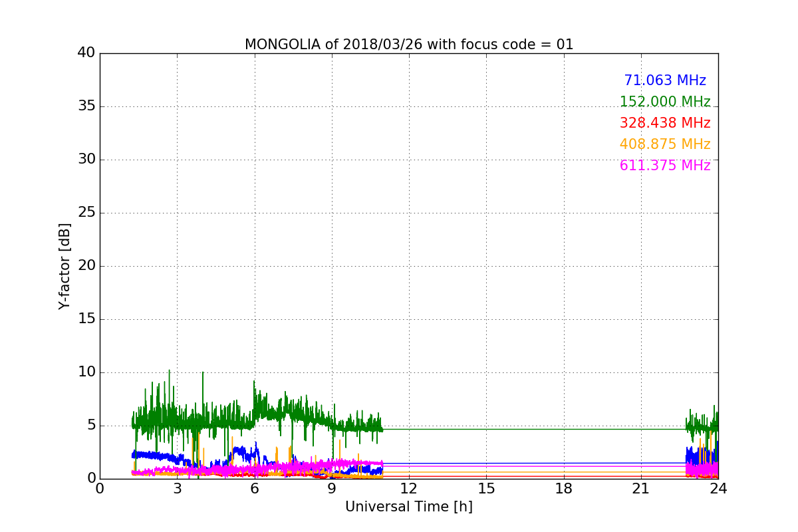798x532 pixels.
Task: Select the '328.438 MHz' legend label
Action: click(x=665, y=123)
